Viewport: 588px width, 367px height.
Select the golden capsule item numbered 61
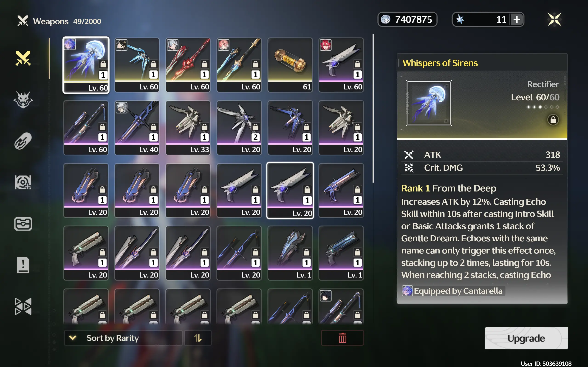pyautogui.click(x=290, y=65)
